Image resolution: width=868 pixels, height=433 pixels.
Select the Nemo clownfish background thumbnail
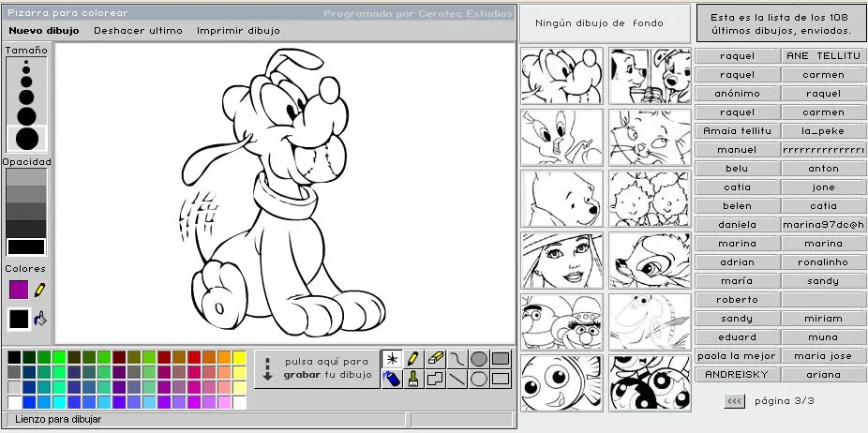click(561, 383)
